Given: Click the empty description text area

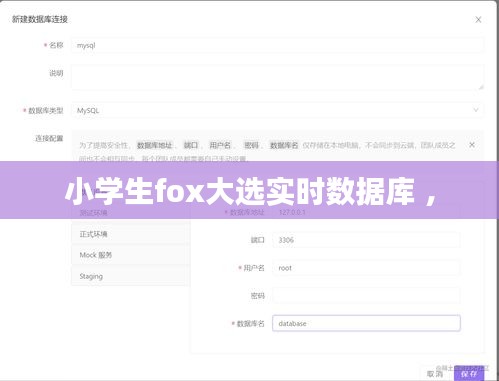Looking at the screenshot, I should point(277,77).
